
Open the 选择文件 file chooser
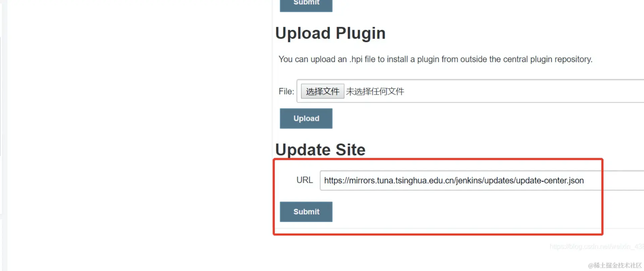pos(322,91)
